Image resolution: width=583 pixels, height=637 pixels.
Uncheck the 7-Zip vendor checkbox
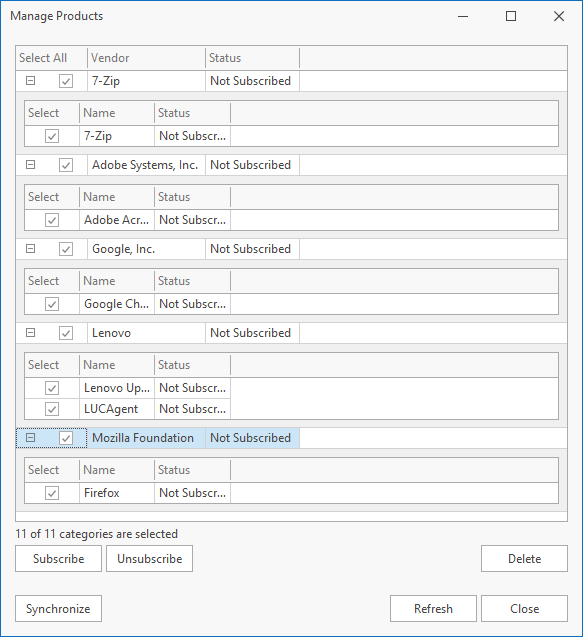coord(66,81)
